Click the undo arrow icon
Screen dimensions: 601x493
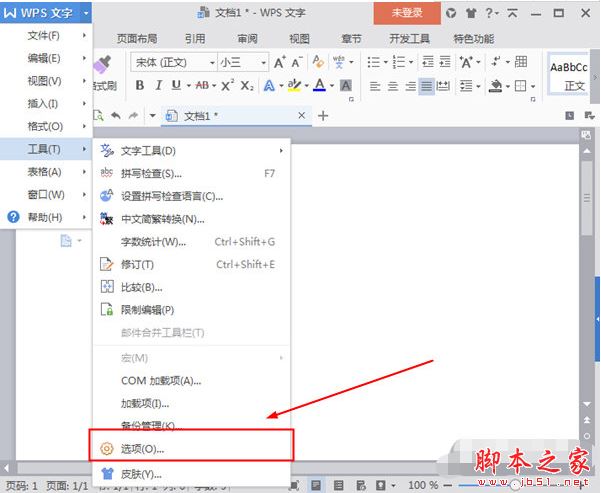(x=116, y=115)
